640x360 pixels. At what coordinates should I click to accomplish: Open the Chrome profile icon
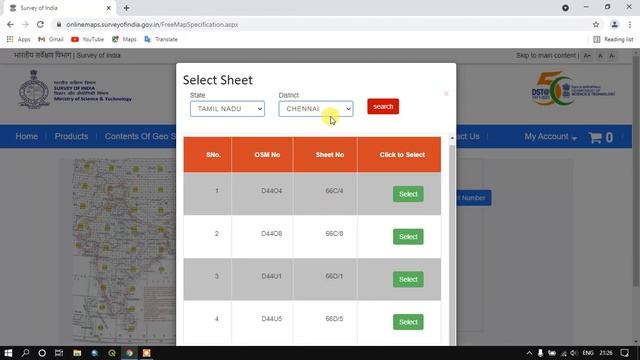coord(614,24)
